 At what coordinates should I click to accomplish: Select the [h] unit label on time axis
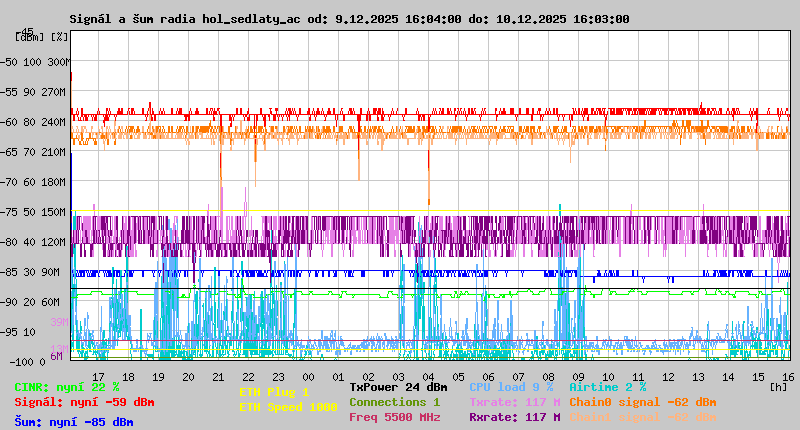pyautogui.click(x=778, y=386)
